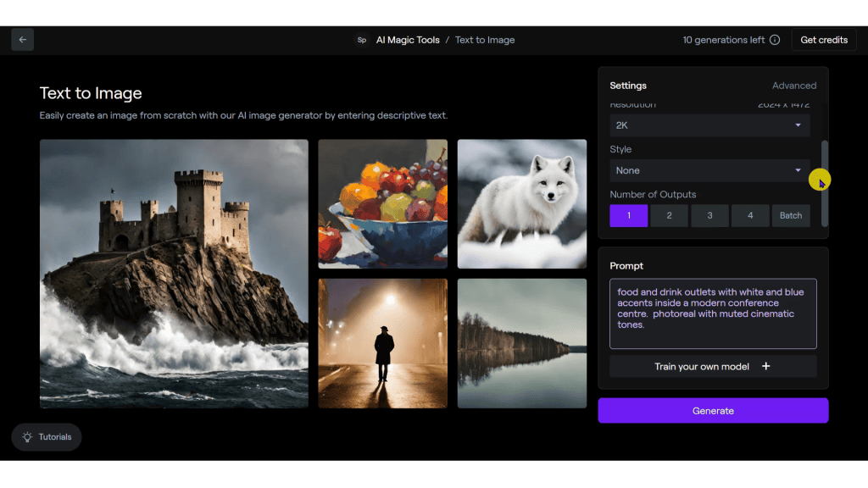Select 3 as Number of Outputs
Screen dimensions: 868x488
pyautogui.click(x=709, y=215)
